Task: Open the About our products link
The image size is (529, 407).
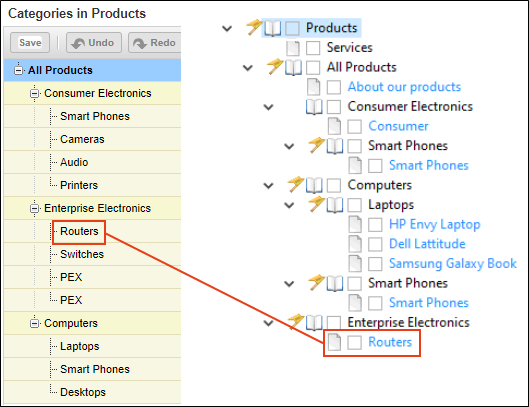Action: tap(404, 87)
